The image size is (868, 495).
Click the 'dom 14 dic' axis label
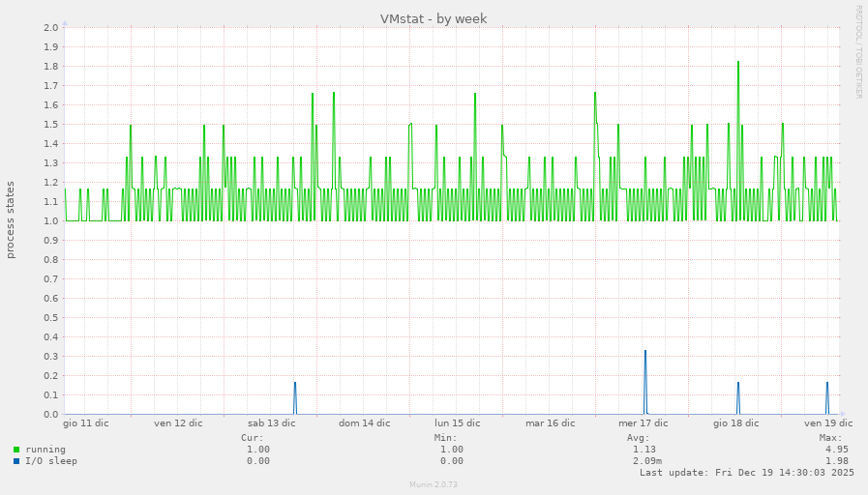[364, 423]
